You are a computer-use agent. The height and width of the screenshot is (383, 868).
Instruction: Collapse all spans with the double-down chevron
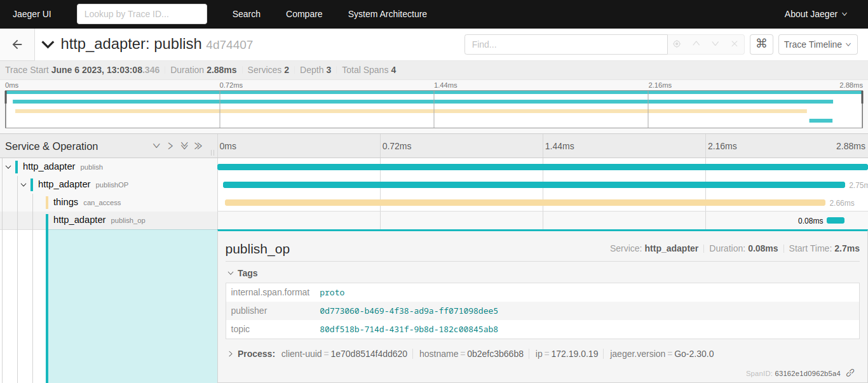184,145
